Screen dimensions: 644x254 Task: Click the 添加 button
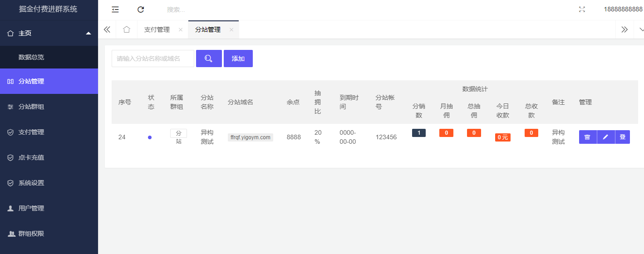point(238,59)
